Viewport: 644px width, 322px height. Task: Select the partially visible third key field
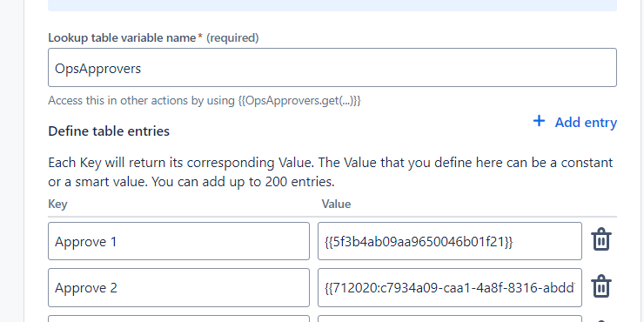[178, 319]
